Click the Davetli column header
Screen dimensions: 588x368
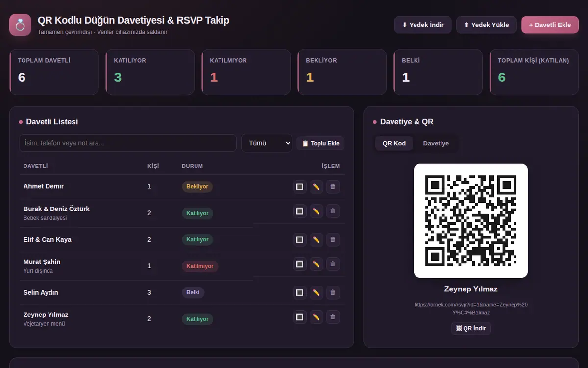[x=35, y=166]
